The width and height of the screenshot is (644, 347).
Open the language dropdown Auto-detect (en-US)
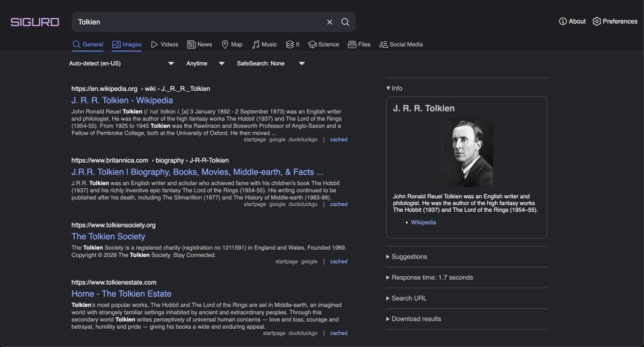coord(121,63)
